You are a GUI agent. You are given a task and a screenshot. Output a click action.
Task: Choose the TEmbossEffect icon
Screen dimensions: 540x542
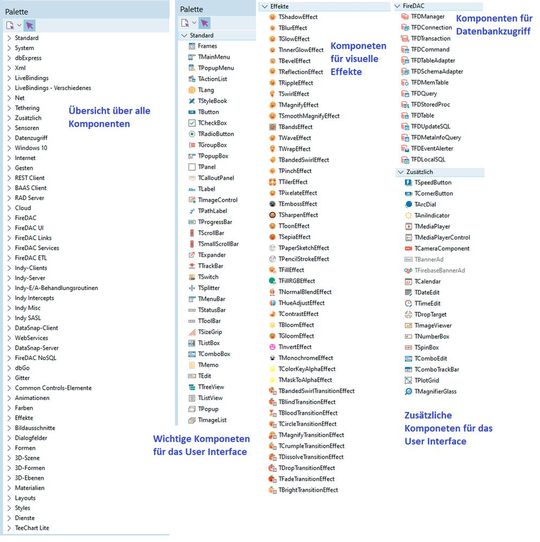[272, 204]
